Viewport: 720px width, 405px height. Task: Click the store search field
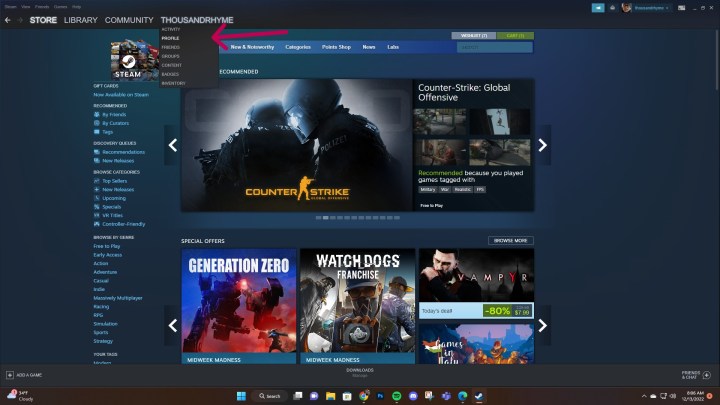[495, 47]
